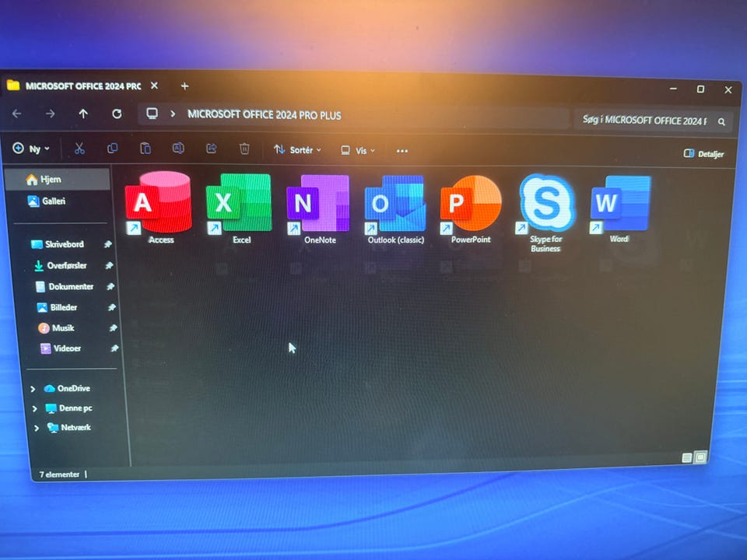Unpin Skrivebord using its pin icon

pyautogui.click(x=107, y=244)
